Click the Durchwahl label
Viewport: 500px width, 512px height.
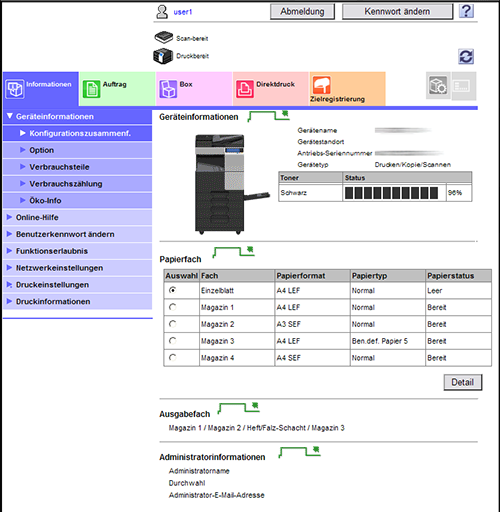coord(187,483)
